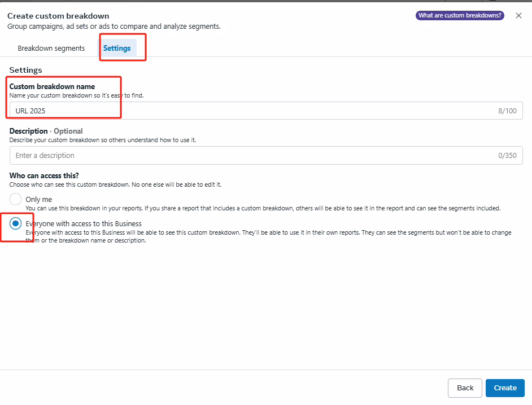Image resolution: width=532 pixels, height=405 pixels.
Task: Click the 'Create custom breakdown' dialog title
Action: point(58,16)
